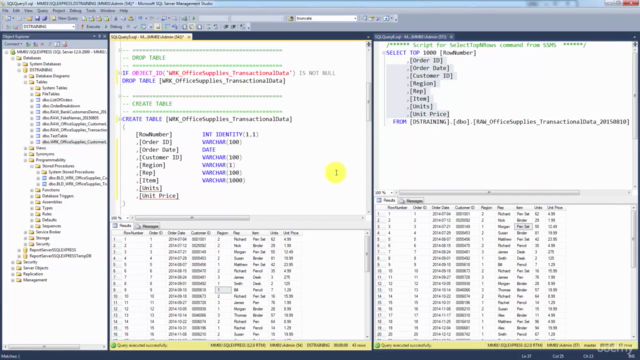Click Find in Files icon beside truncate box
The image size is (640, 360).
pyautogui.click(x=291, y=18)
